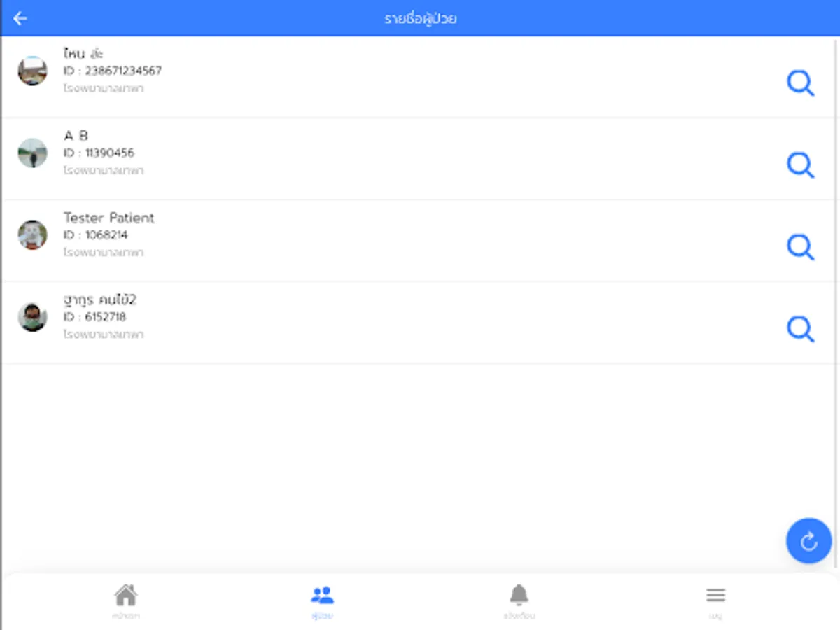Viewport: 840px width, 630px height.
Task: Open the notifications bell tab
Action: pos(519,596)
